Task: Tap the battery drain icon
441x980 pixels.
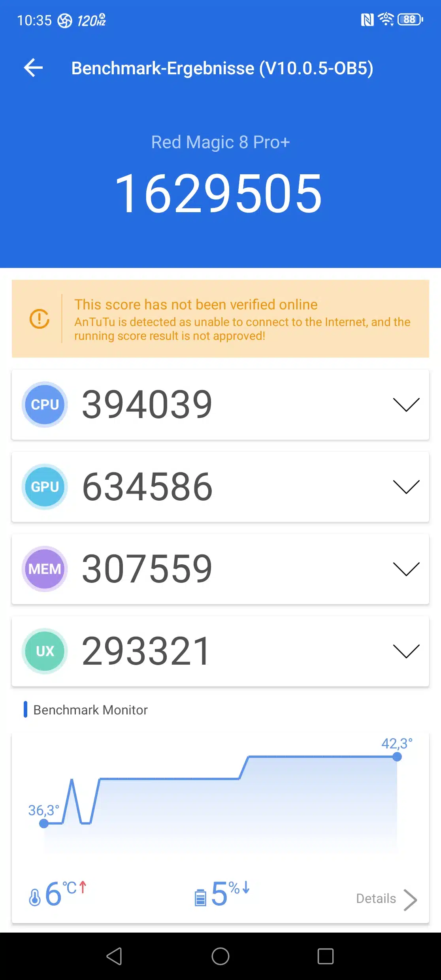Action: (x=200, y=897)
